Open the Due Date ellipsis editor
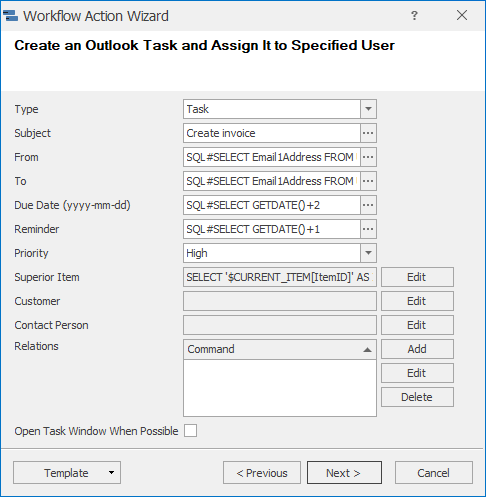The image size is (486, 497). (x=368, y=205)
